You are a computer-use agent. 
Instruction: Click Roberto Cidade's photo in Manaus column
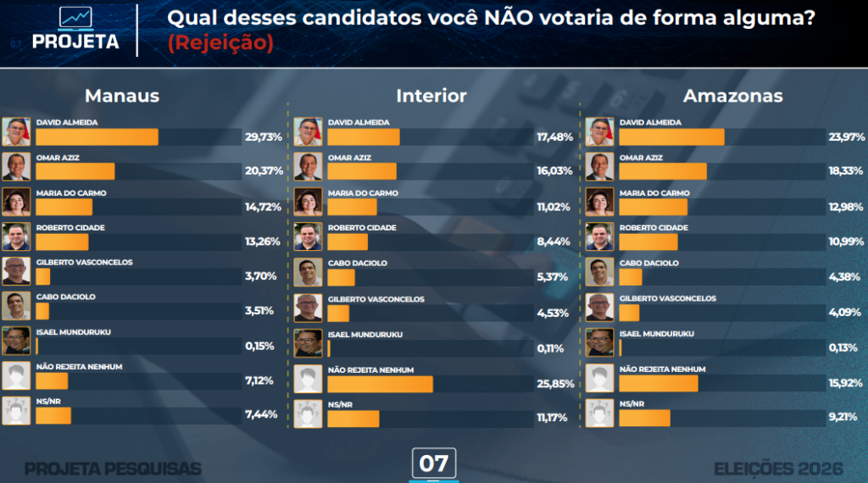click(x=16, y=236)
